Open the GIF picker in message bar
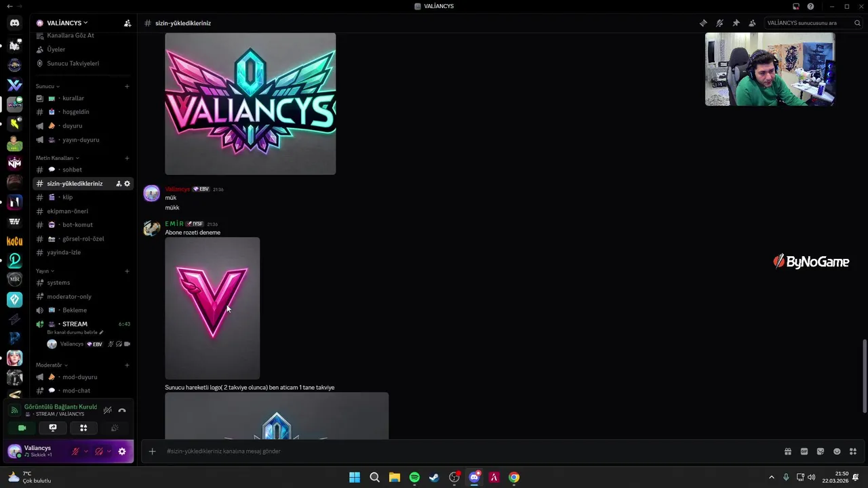This screenshot has height=488, width=868. (804, 451)
